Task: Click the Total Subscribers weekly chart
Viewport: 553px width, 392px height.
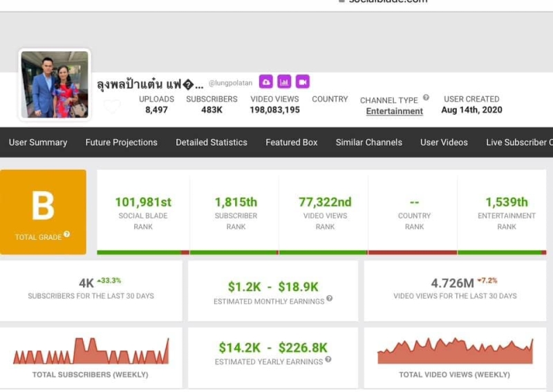Action: (91, 351)
